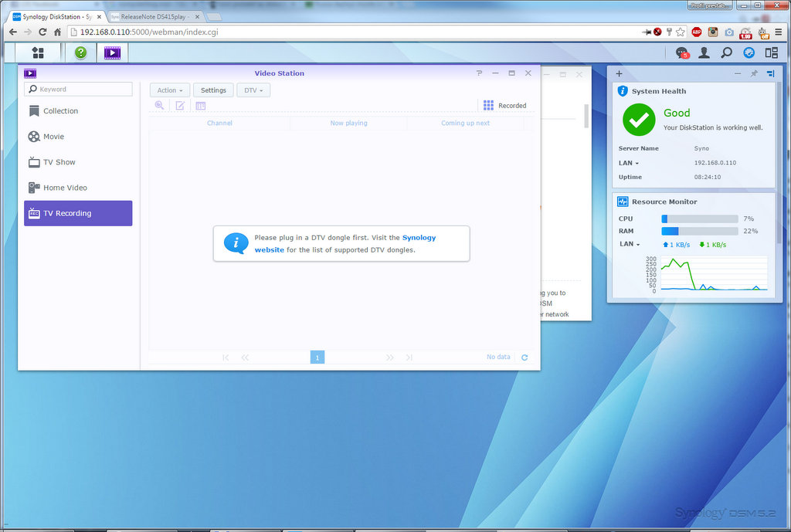The width and height of the screenshot is (791, 532).
Task: Click the edit schedule pencil icon
Action: pos(180,105)
